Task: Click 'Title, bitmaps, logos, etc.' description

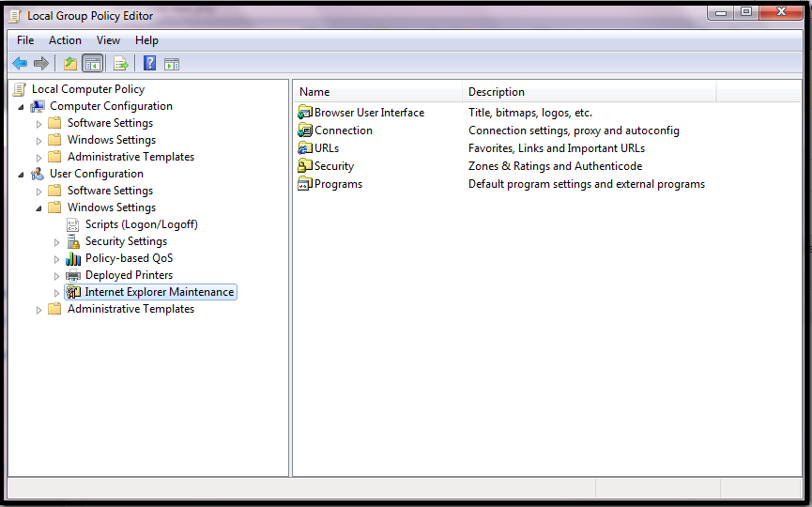Action: click(530, 113)
